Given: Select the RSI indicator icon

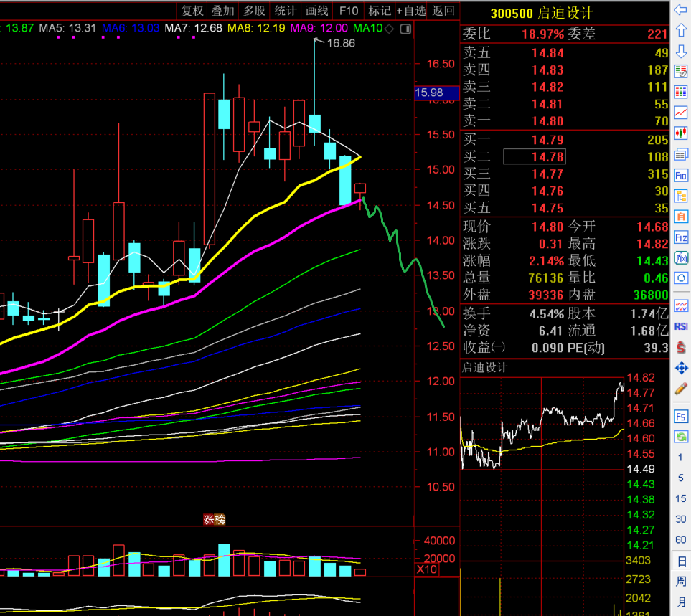Looking at the screenshot, I should [x=681, y=326].
